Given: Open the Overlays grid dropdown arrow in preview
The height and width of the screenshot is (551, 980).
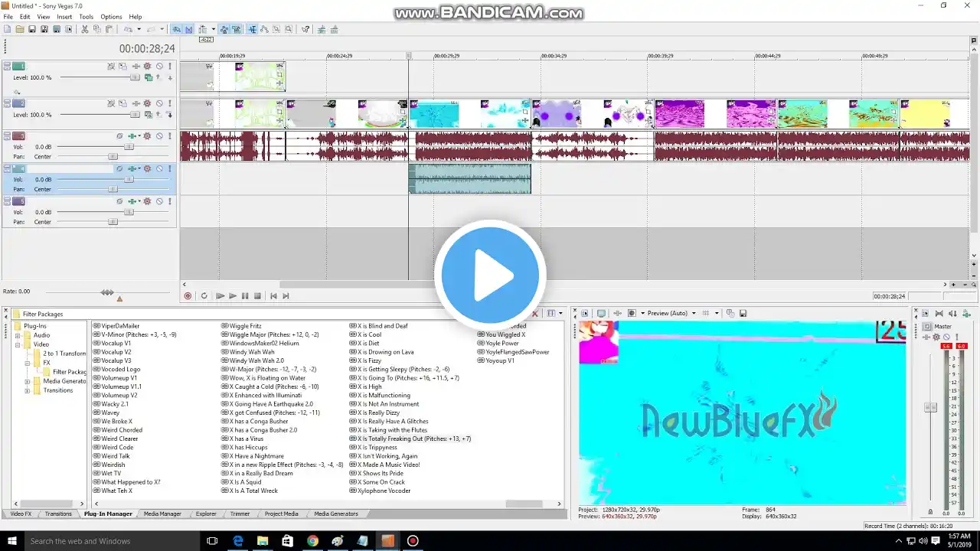Looking at the screenshot, I should click(x=717, y=313).
